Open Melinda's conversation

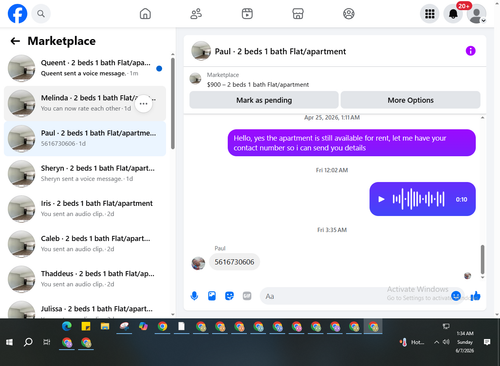coord(85,103)
